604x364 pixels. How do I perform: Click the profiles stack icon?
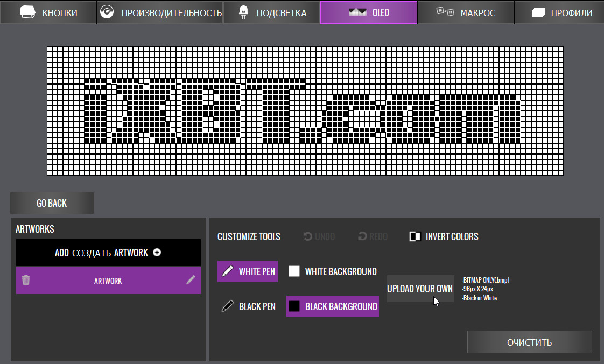click(x=538, y=13)
